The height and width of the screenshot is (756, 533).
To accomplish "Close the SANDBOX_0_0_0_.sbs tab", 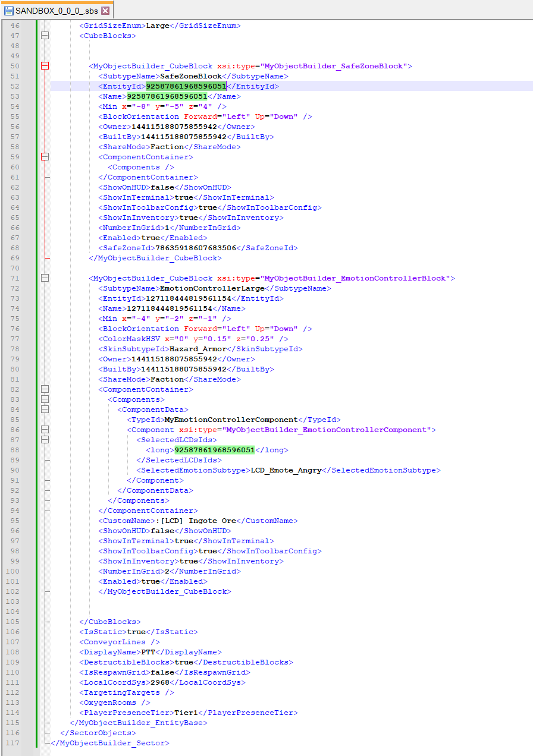I will coord(105,11).
